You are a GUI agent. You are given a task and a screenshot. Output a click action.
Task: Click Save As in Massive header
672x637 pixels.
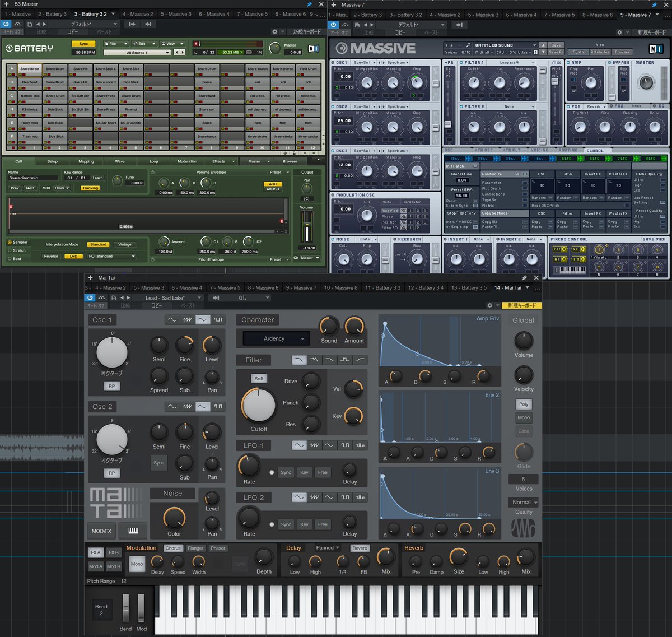(x=556, y=52)
